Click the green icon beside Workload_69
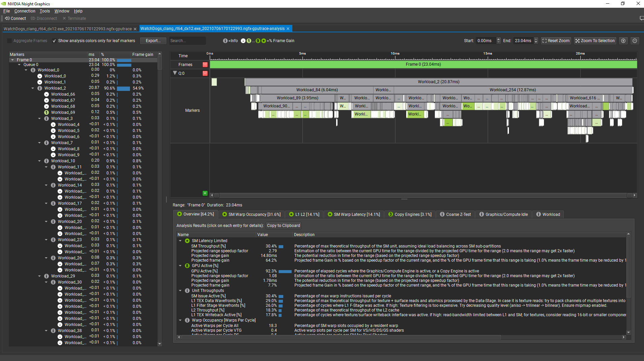This screenshot has height=361, width=644. [46, 112]
